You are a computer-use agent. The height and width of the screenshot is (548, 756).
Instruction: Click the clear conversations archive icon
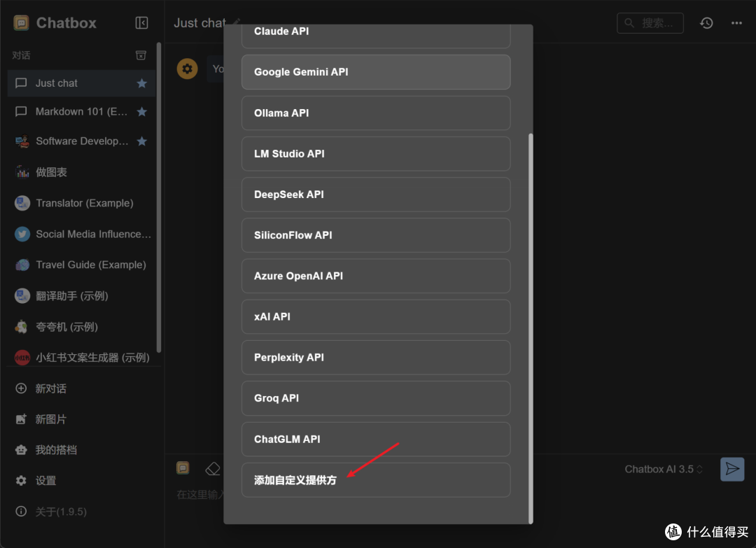(x=141, y=55)
